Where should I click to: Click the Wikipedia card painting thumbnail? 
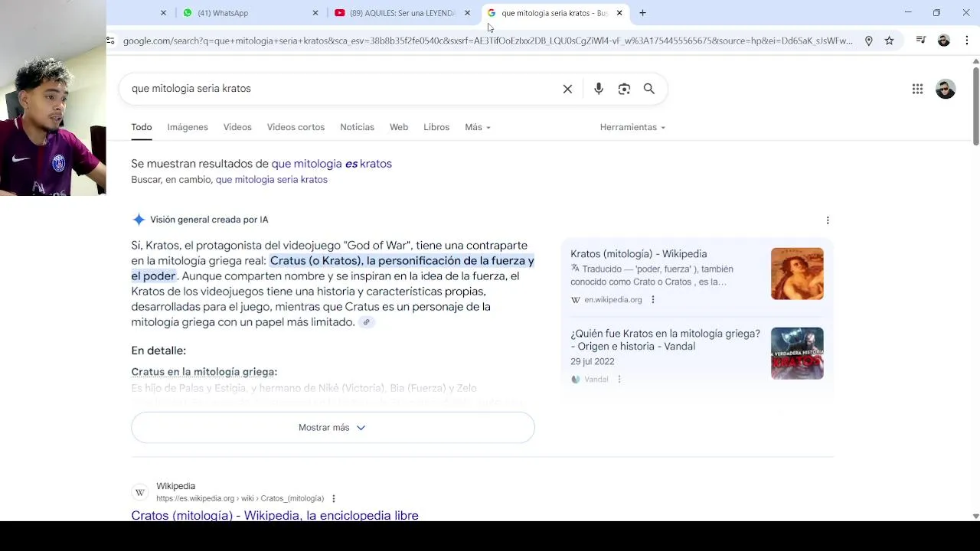[x=797, y=274]
